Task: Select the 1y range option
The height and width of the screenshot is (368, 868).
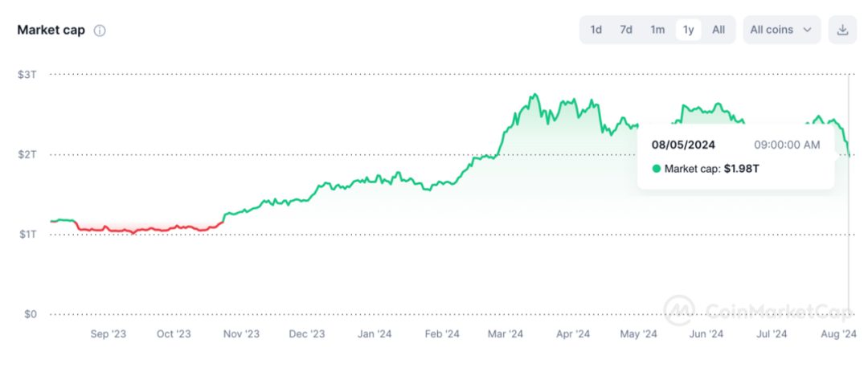Action: click(x=688, y=30)
